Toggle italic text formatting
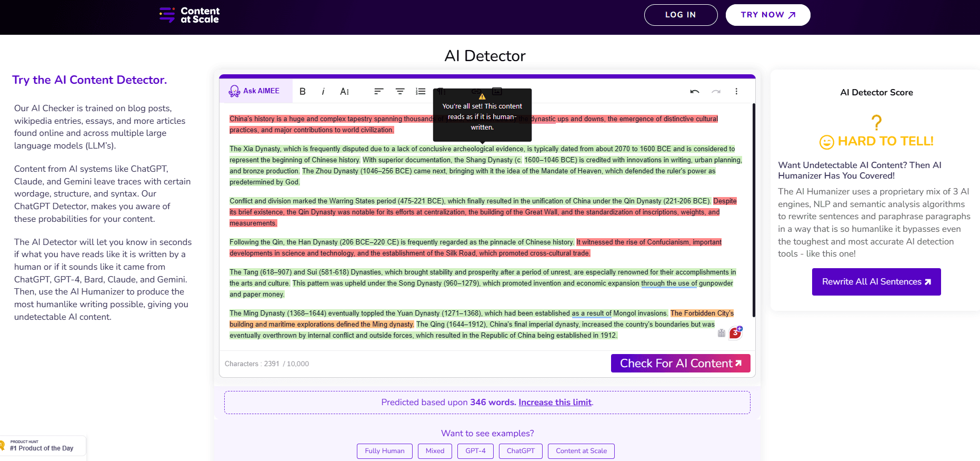Viewport: 980px width, 461px height. 323,92
